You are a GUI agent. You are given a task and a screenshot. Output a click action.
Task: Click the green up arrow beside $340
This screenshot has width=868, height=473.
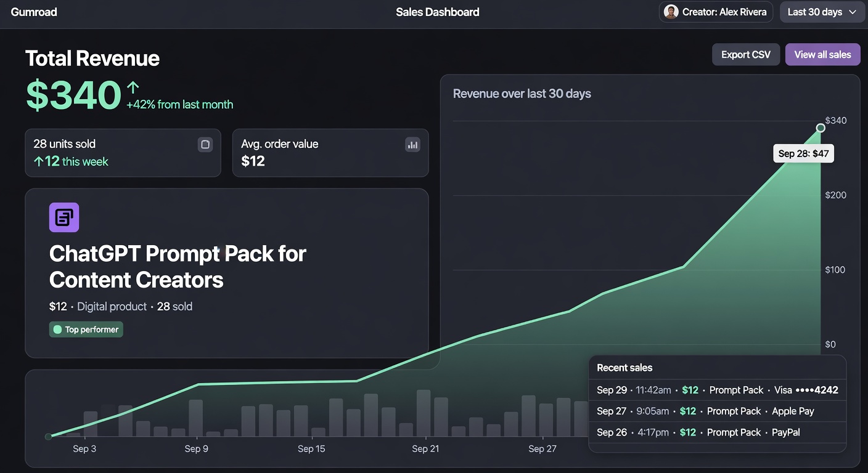(133, 88)
